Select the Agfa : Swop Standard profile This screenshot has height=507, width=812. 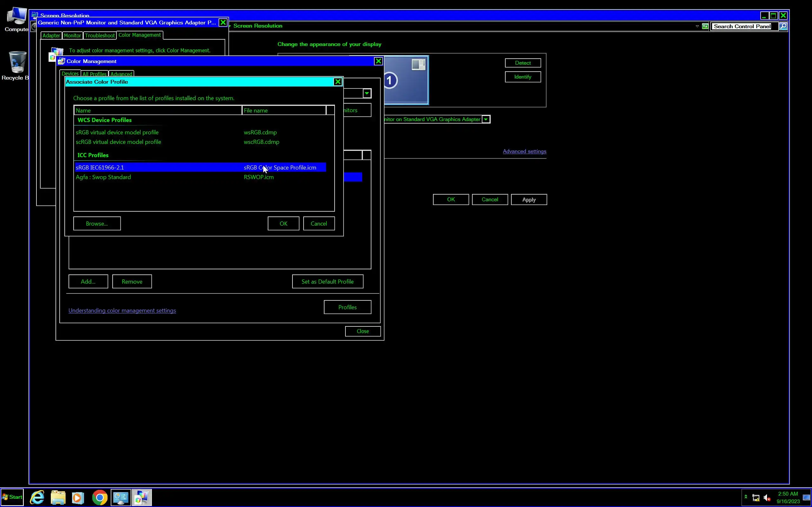(103, 177)
